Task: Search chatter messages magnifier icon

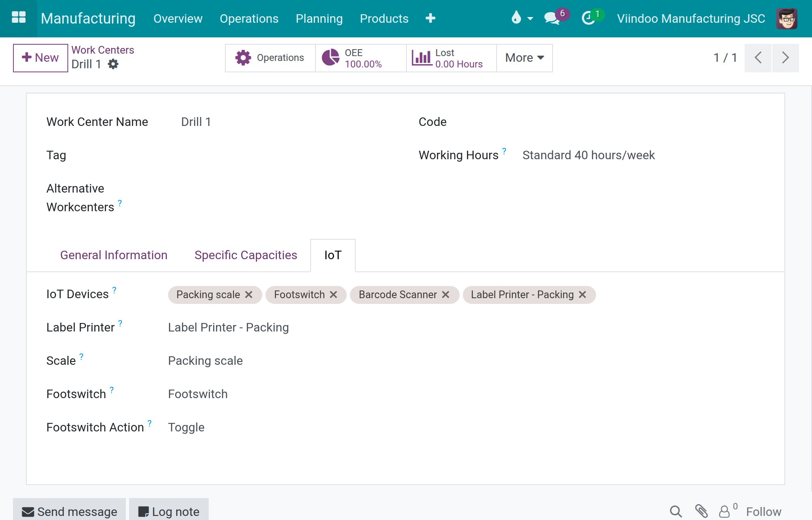Action: 676,511
